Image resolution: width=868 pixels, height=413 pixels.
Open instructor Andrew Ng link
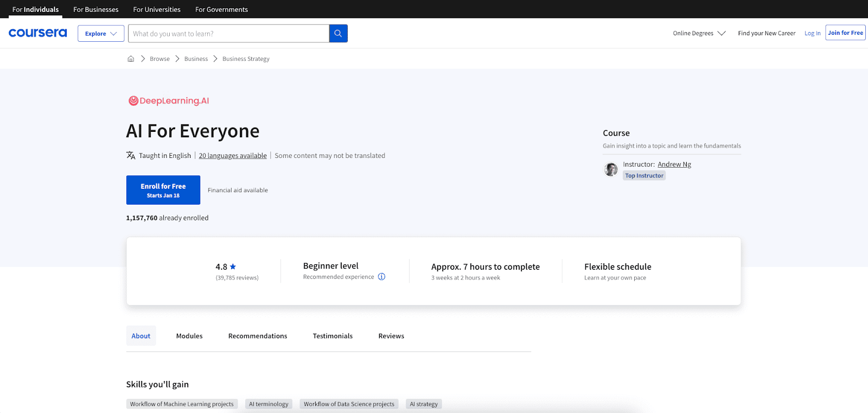[674, 164]
